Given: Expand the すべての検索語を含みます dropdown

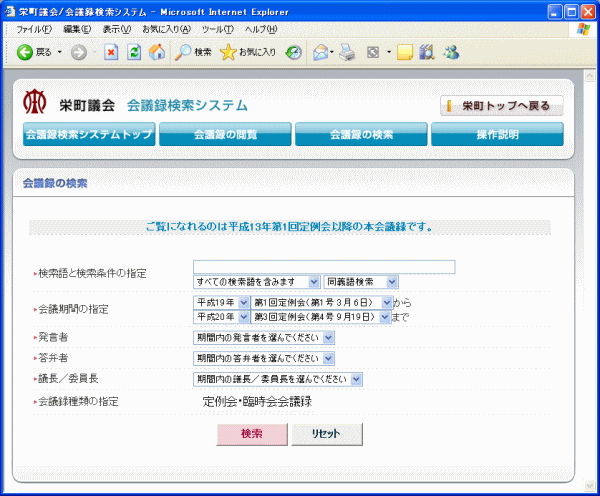Looking at the screenshot, I should coord(256,282).
